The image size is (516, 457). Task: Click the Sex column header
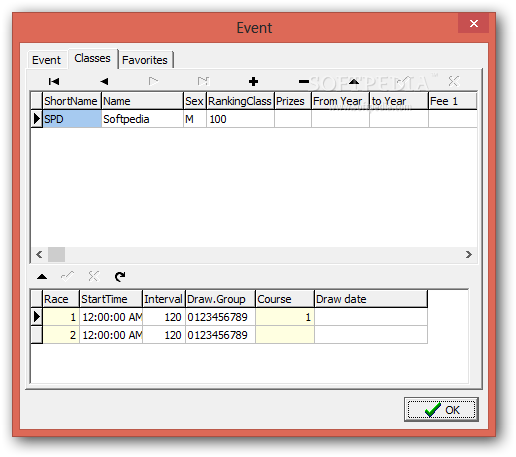pyautogui.click(x=195, y=101)
